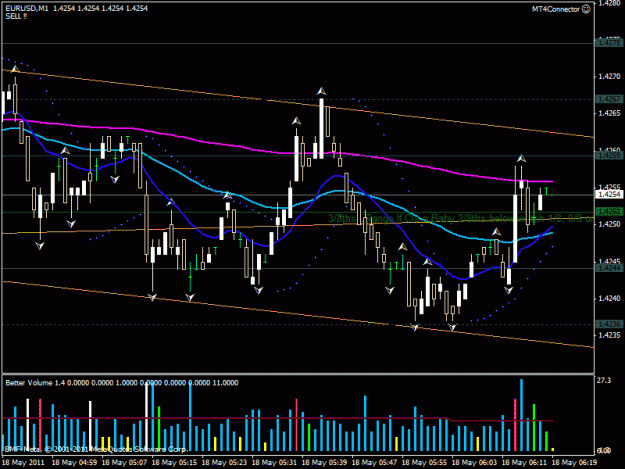Click the 18 May 06:03 time label
625x469 pixels.
pos(475,463)
